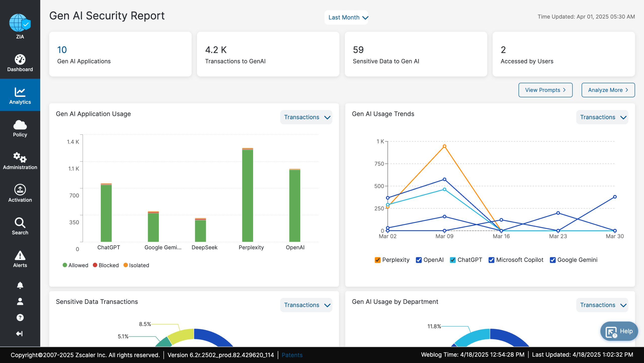
Task: Click the logout arrow icon
Action: pyautogui.click(x=19, y=334)
